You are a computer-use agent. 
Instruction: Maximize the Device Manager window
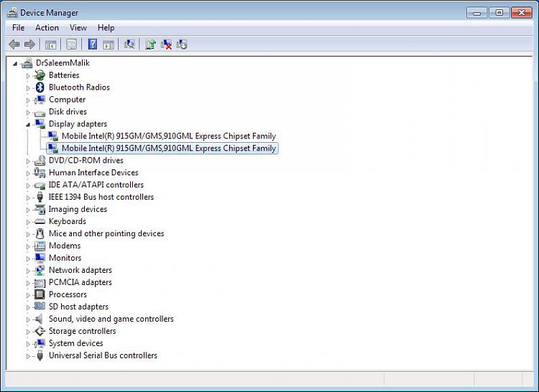point(499,13)
